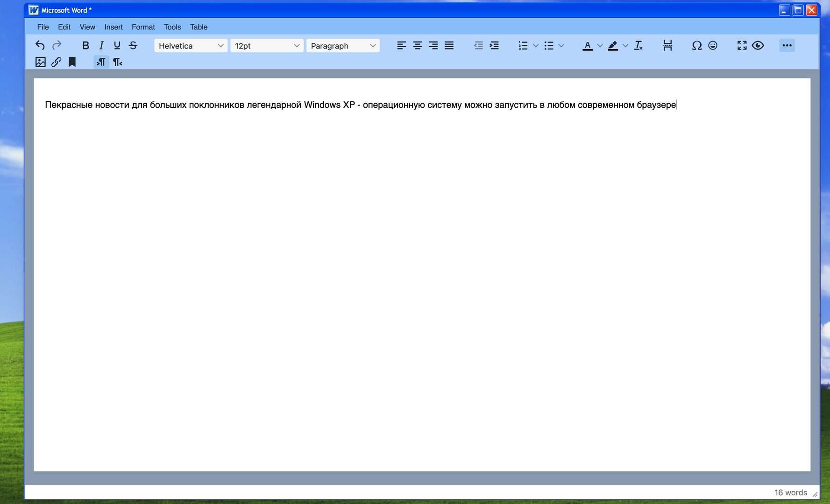Set right-to-left text direction
830x504 pixels.
pos(118,62)
